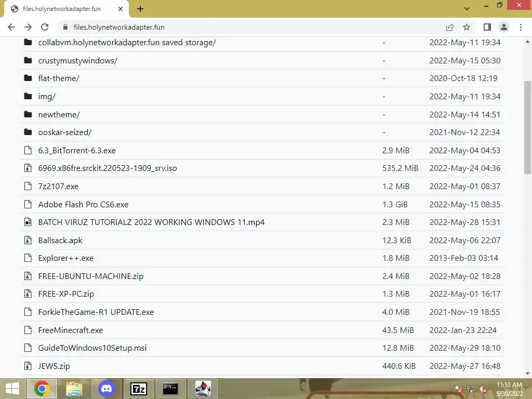The height and width of the screenshot is (399, 532).
Task: Download GuideToWindows10Setup.msi
Action: 92,348
